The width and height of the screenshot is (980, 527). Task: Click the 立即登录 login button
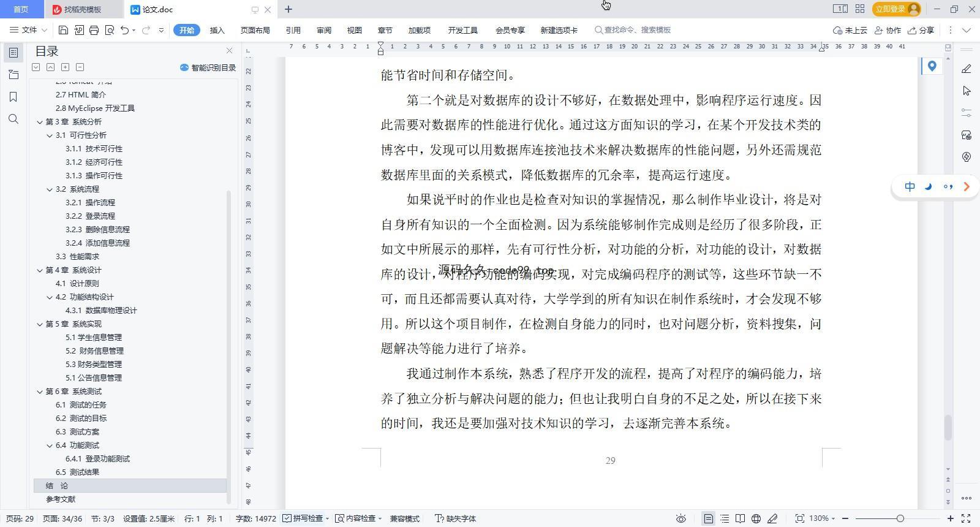click(x=898, y=9)
